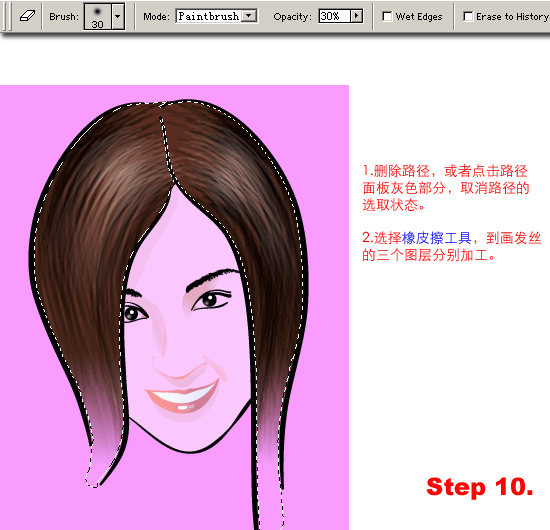
Task: Click the first red instruction paragraph
Action: point(445,188)
